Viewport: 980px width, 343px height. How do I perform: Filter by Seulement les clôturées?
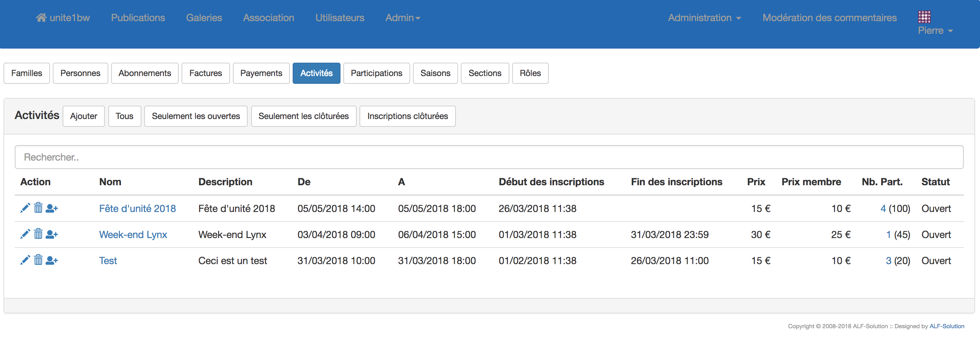pyautogui.click(x=303, y=116)
